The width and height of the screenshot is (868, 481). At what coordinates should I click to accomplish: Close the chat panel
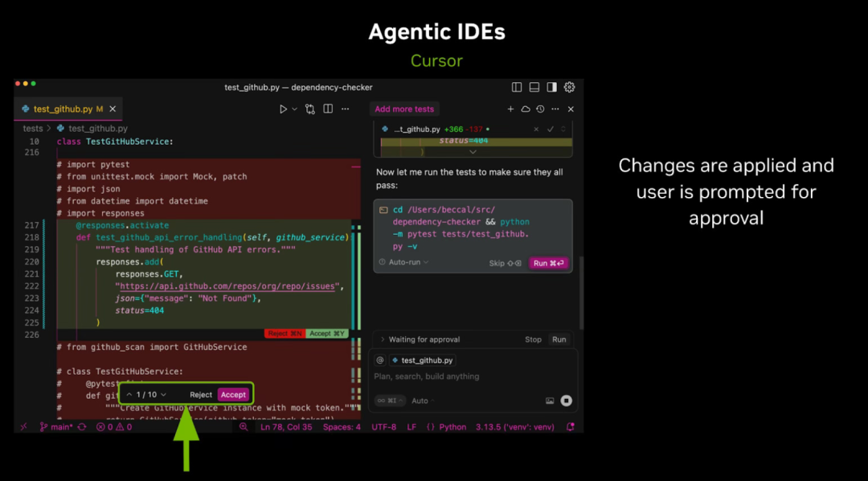[x=571, y=109]
